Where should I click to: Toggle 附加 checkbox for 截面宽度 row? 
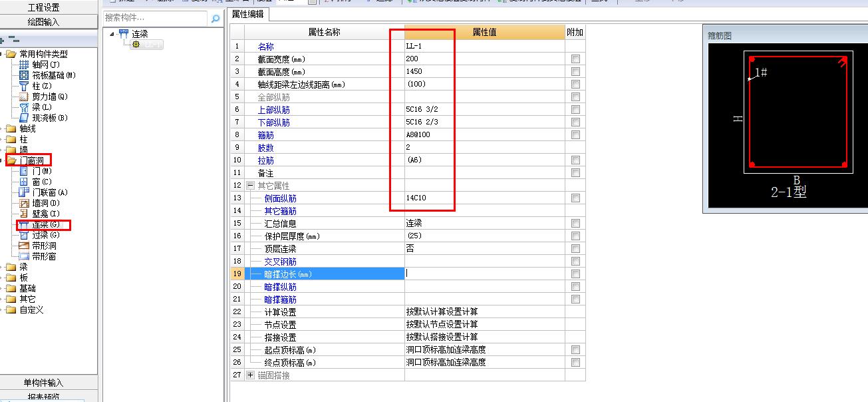click(575, 59)
